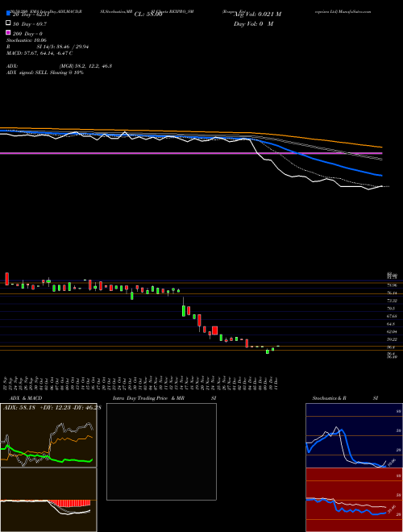Screen dimensions: 403x532
Task: Click the 'Stochastics: 10.06' reading
Action: [26, 40]
